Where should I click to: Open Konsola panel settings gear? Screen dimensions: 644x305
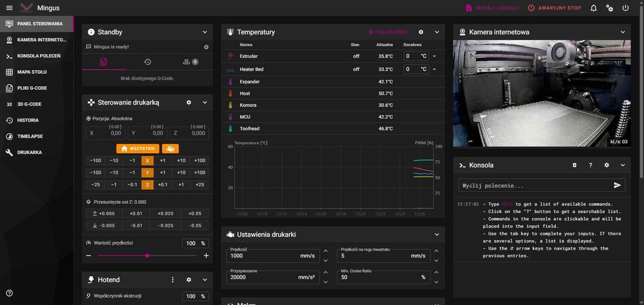607,165
